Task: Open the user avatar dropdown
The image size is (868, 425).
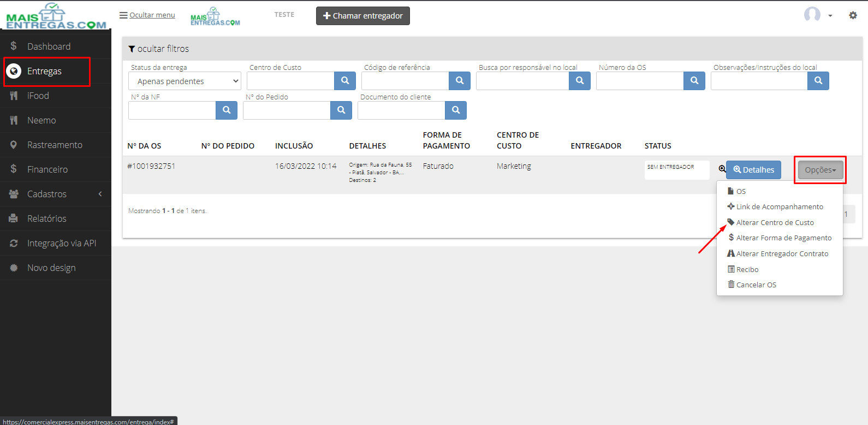Action: point(818,15)
